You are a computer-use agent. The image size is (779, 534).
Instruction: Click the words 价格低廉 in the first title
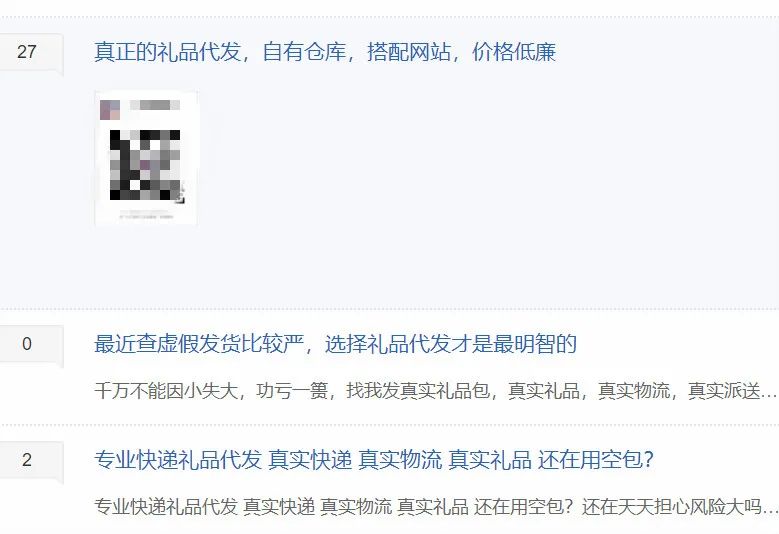(x=514, y=52)
